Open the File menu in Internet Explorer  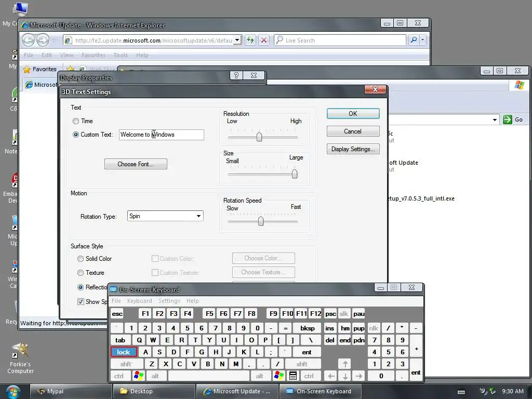pos(29,55)
